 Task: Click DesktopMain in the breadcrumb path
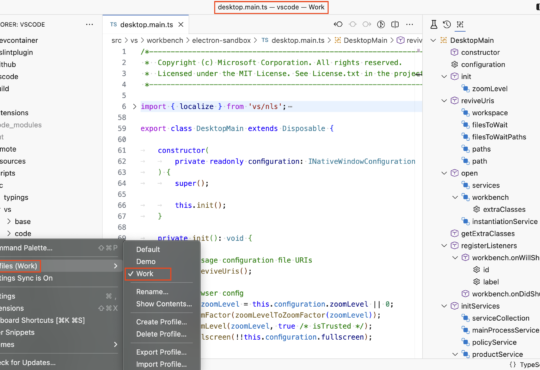coord(365,40)
